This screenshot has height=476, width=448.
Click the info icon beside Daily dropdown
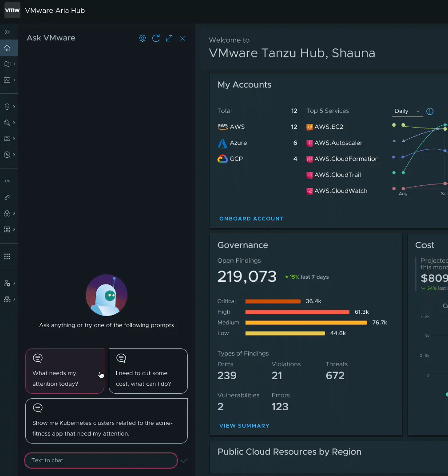(x=430, y=112)
